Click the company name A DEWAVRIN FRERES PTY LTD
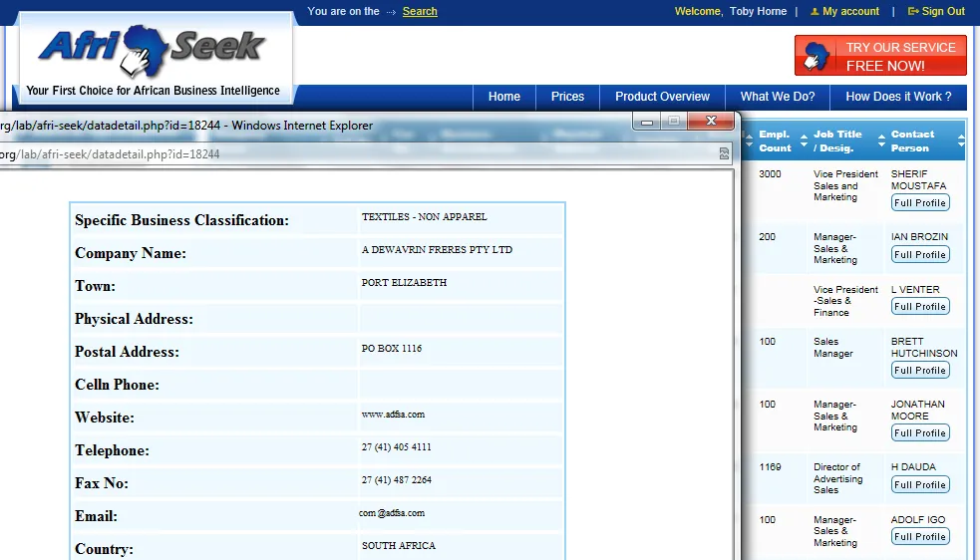 pyautogui.click(x=437, y=249)
